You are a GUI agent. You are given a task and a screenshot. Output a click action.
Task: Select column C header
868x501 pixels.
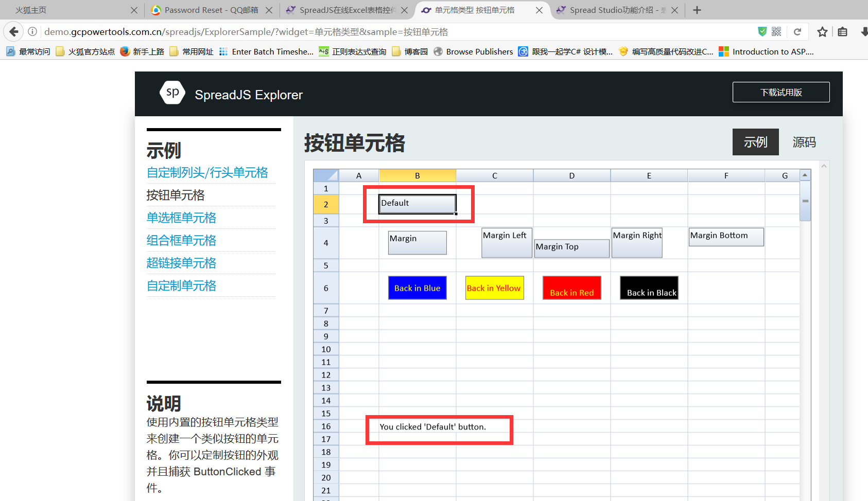click(x=495, y=175)
